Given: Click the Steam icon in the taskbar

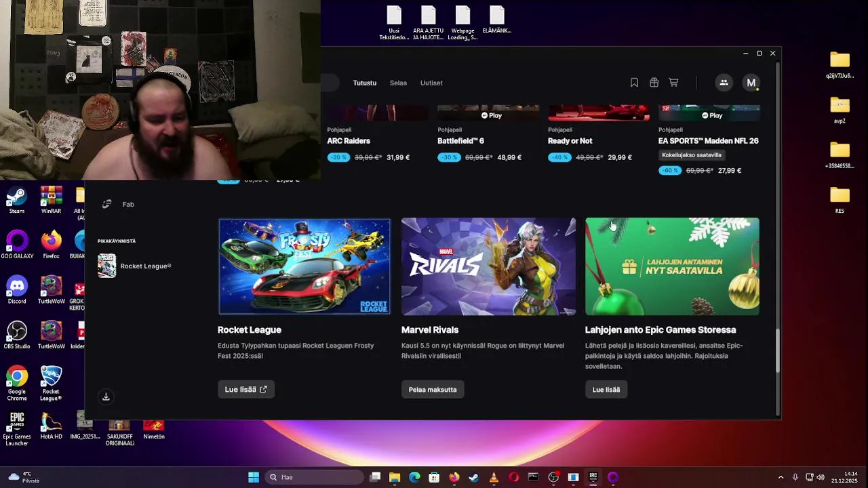Looking at the screenshot, I should pyautogui.click(x=474, y=477).
